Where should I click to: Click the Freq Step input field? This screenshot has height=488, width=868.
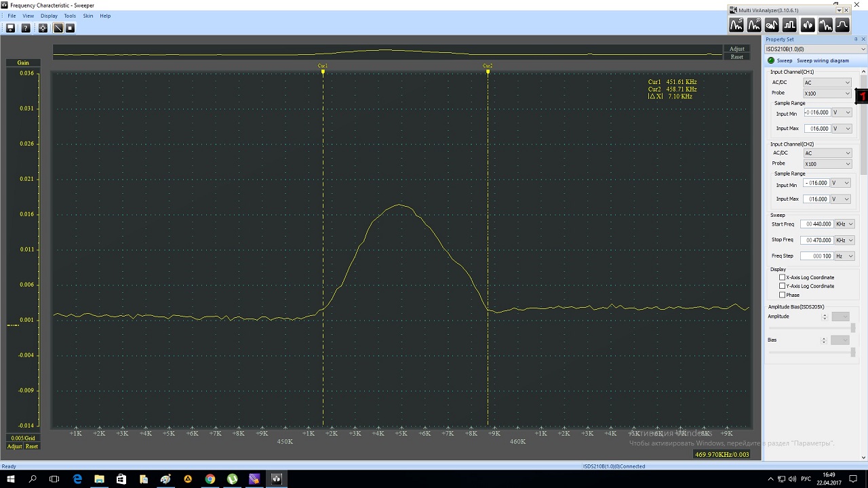(x=816, y=256)
